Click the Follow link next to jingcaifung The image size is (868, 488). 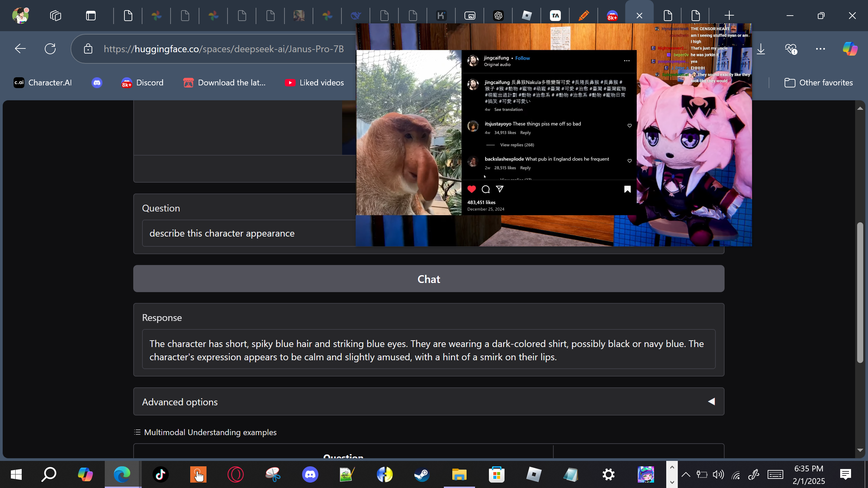tap(522, 58)
